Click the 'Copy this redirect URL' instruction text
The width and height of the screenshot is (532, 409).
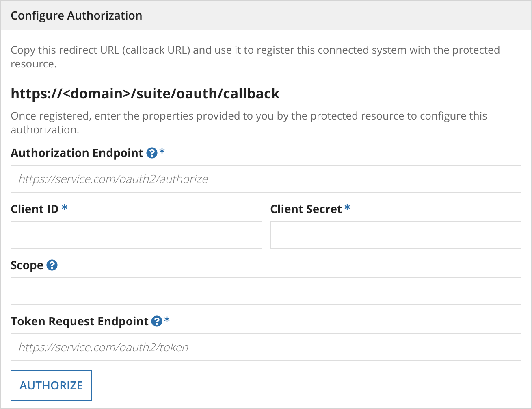tap(255, 57)
